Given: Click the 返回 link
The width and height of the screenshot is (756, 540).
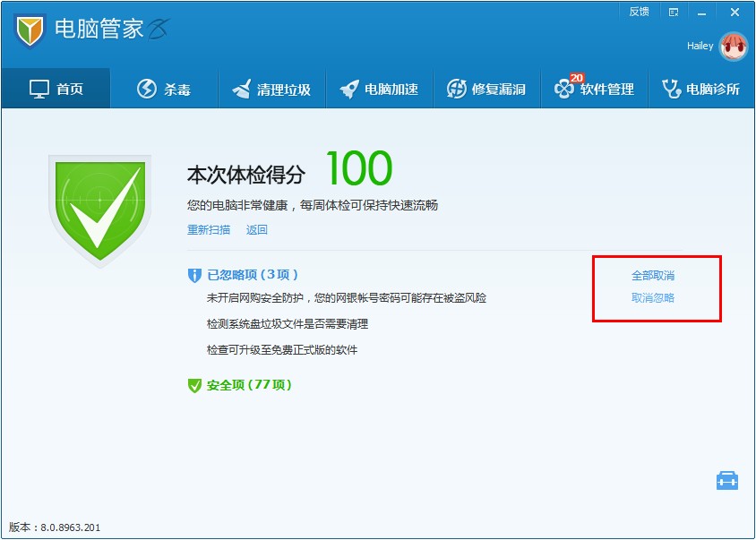Looking at the screenshot, I should 257,229.
